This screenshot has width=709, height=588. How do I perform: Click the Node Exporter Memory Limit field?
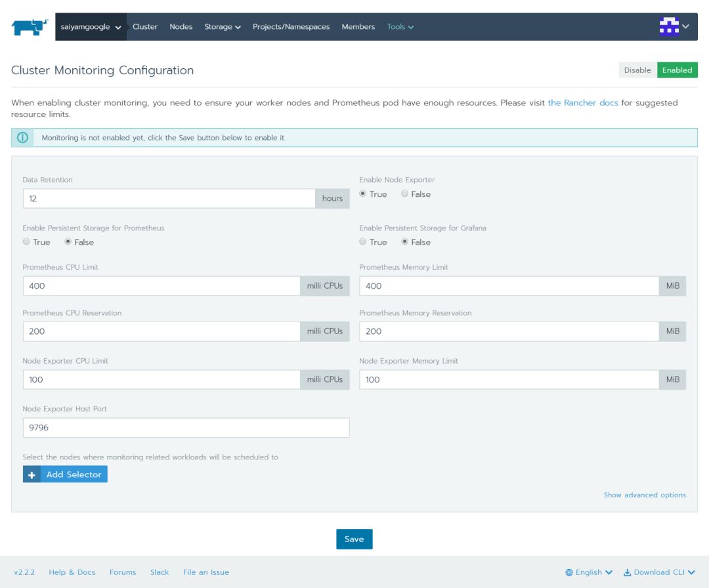click(509, 380)
